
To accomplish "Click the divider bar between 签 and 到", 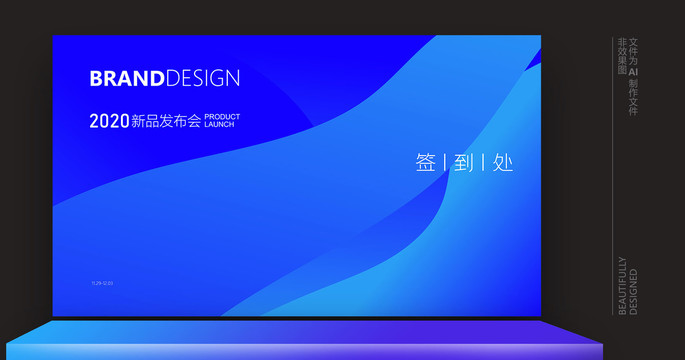I will tap(445, 163).
